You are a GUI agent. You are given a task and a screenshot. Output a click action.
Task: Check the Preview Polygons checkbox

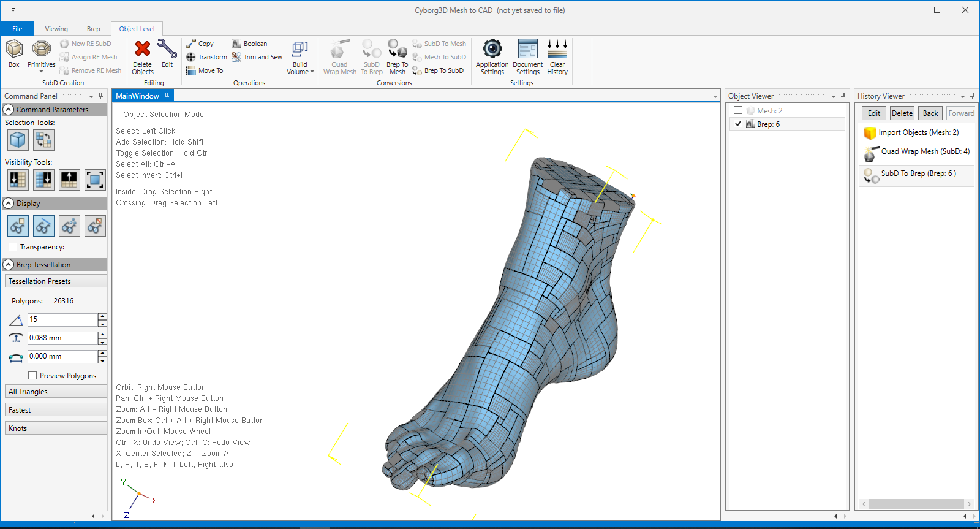[x=32, y=376]
